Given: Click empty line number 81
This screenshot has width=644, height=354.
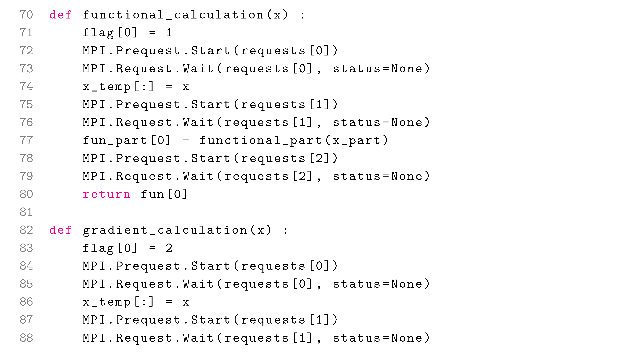Looking at the screenshot, I should point(26,212).
